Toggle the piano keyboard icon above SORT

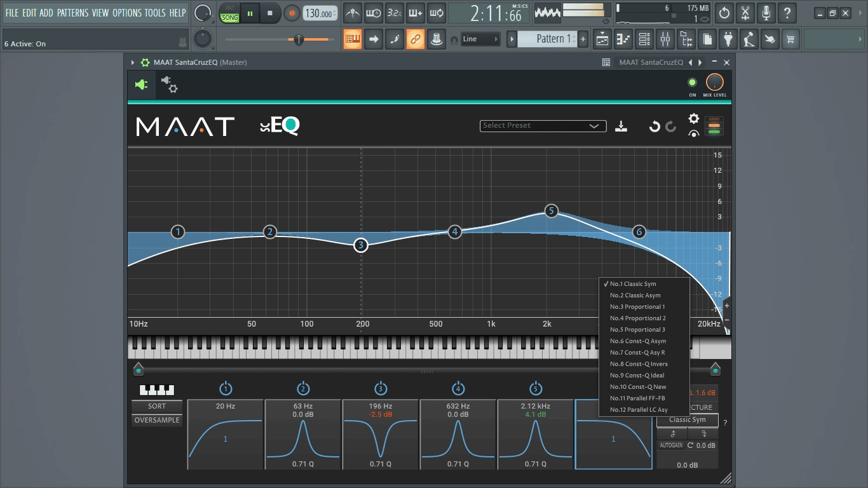click(156, 390)
